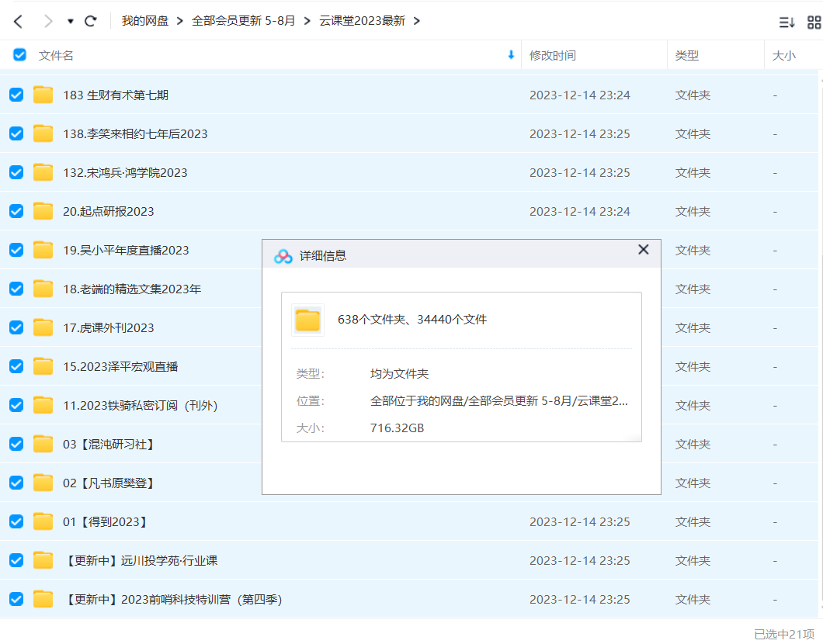The image size is (823, 644).
Task: Click the back navigation arrow
Action: [18, 21]
